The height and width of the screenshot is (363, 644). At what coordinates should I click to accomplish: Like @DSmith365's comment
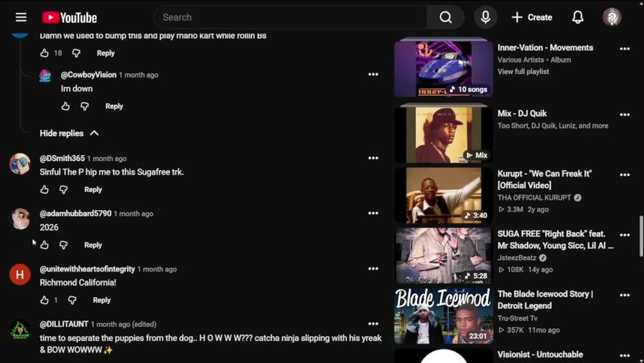pyautogui.click(x=44, y=190)
